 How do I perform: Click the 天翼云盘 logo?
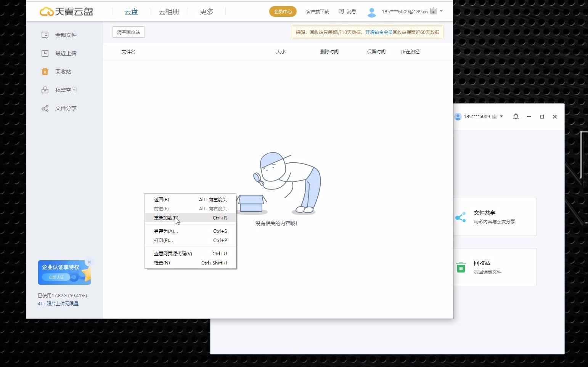click(x=66, y=11)
